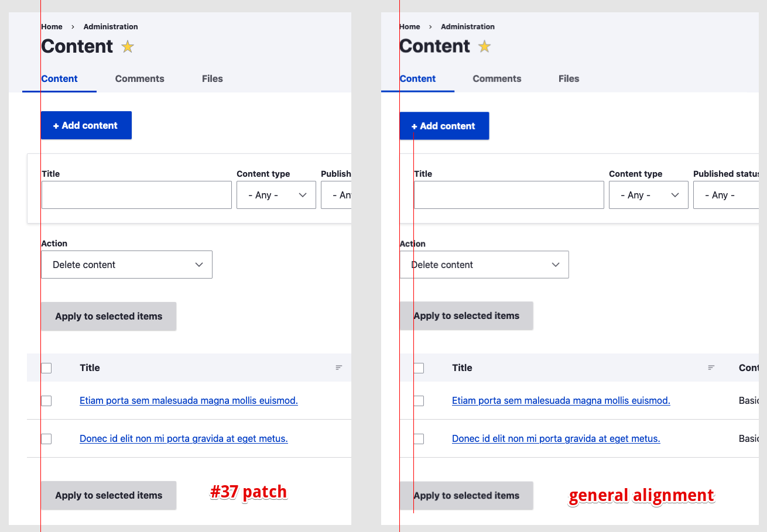Focus the Title filter field in general alignment panel
The height and width of the screenshot is (532, 767).
[x=509, y=195]
